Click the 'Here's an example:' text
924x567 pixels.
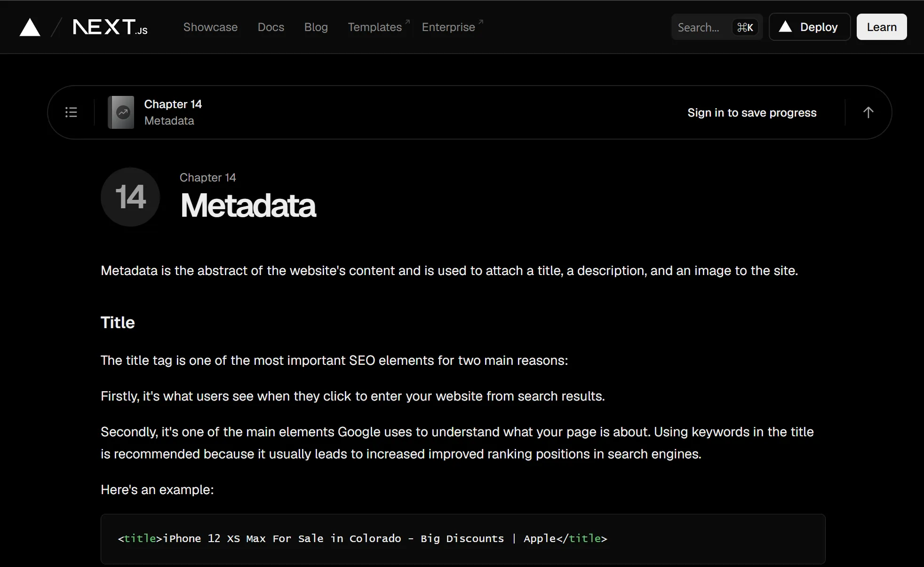coord(157,490)
